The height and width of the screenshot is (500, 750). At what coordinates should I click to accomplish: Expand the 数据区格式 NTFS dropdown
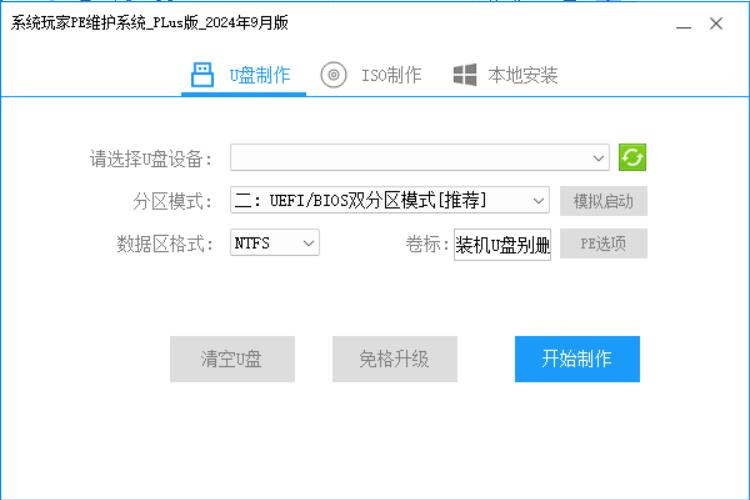[x=274, y=243]
